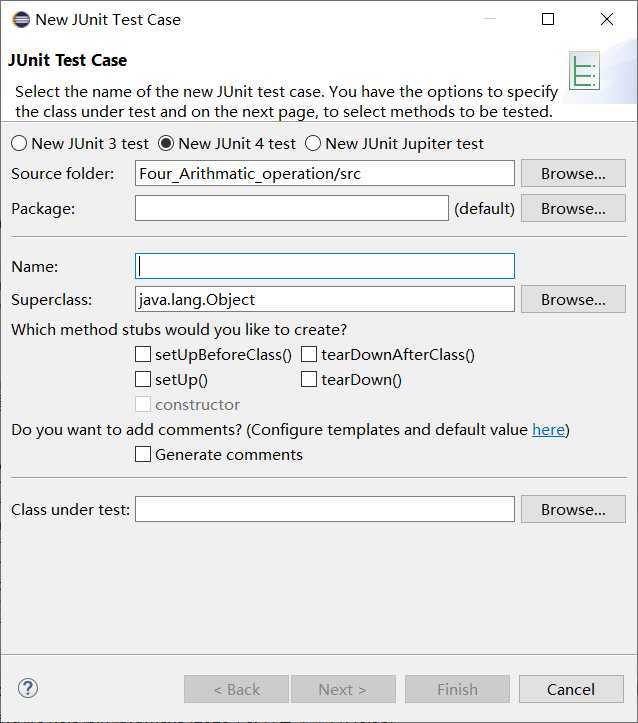The height and width of the screenshot is (723, 638).
Task: Select the New JUnit 3 test option
Action: [20, 144]
